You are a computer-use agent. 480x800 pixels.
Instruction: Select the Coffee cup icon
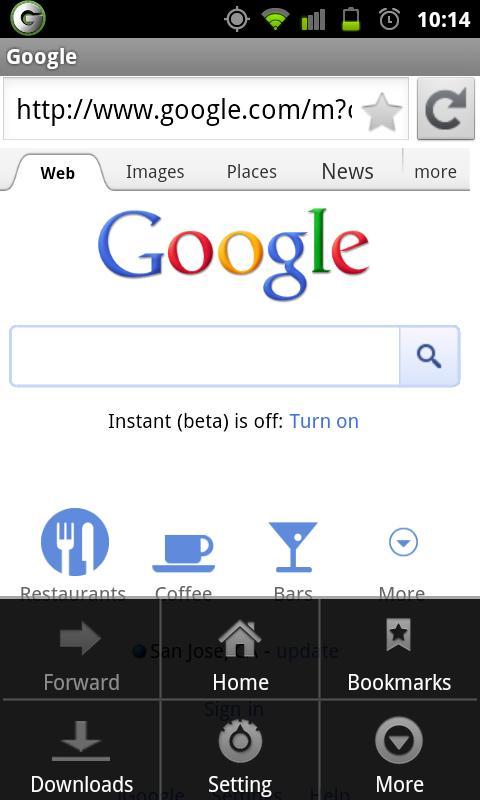(x=184, y=553)
